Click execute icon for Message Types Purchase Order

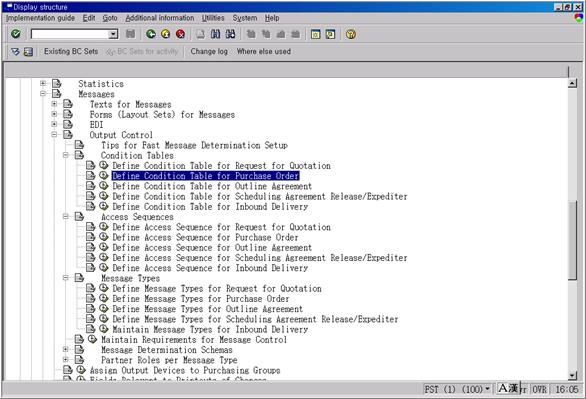(104, 298)
